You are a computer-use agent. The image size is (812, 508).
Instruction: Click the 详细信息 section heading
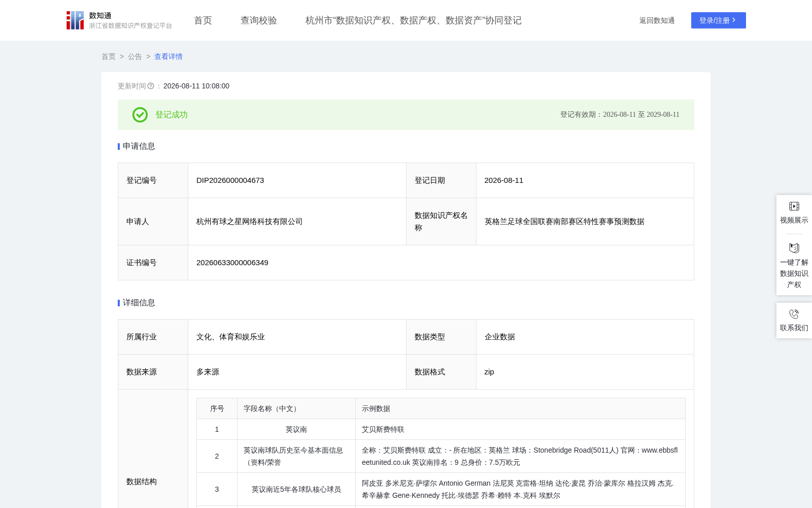(139, 303)
